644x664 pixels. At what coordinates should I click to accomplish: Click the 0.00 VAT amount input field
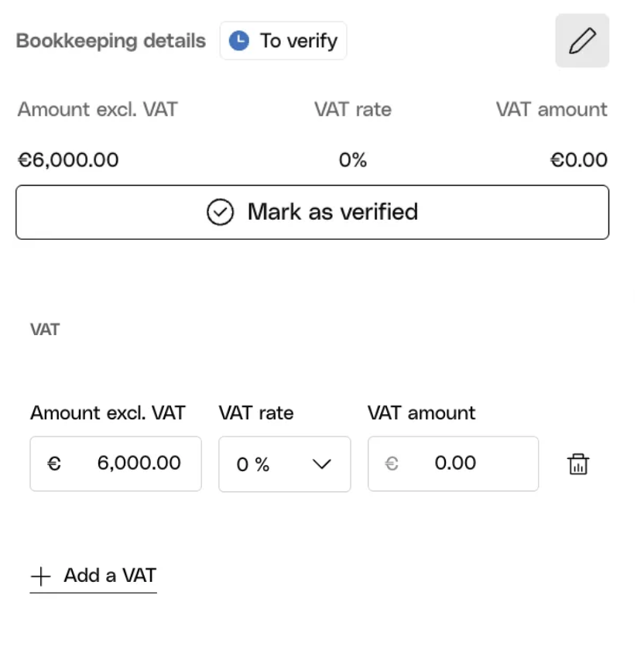453,464
